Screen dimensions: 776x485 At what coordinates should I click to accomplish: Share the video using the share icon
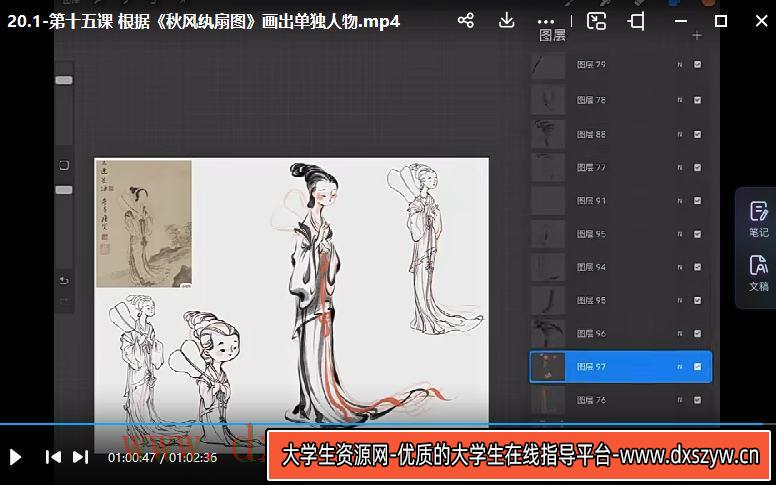(x=466, y=21)
